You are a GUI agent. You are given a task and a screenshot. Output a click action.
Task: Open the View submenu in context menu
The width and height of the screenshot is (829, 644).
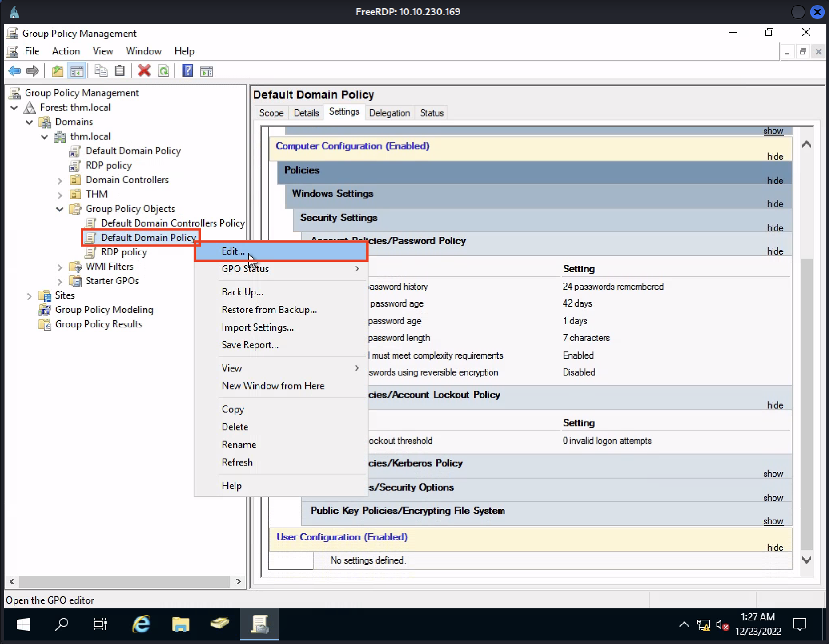coord(281,368)
